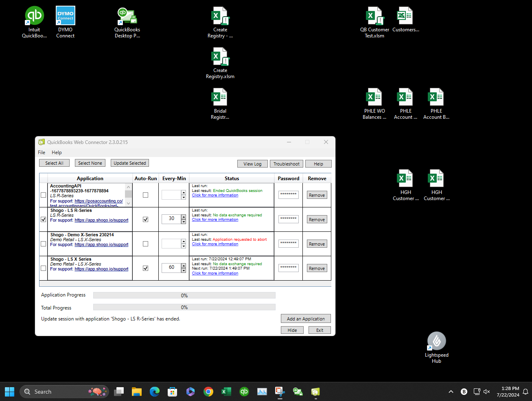The width and height of the screenshot is (532, 401).
Task: Disable Auto-Run for Shogo - LS R-Series
Action: coord(145,220)
